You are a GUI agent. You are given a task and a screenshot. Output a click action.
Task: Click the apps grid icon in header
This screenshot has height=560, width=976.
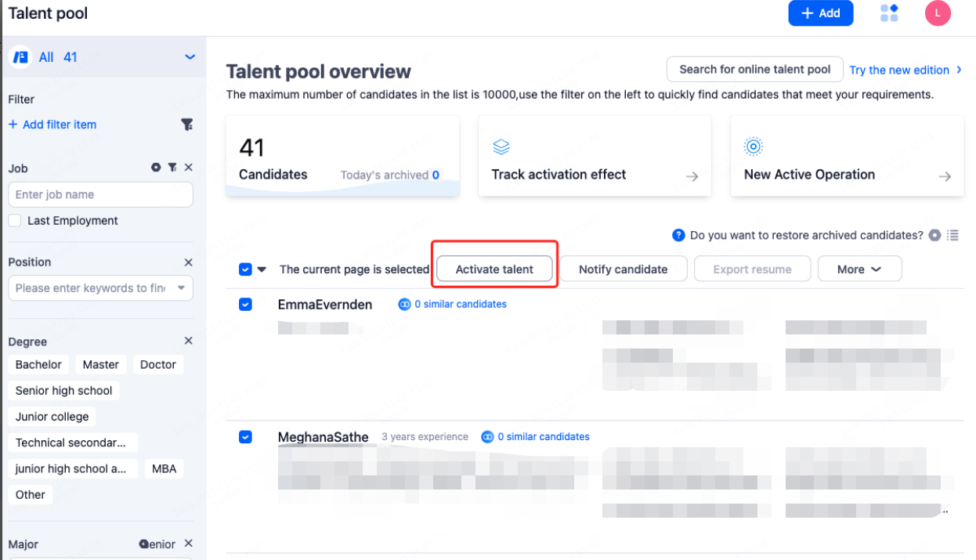point(889,13)
